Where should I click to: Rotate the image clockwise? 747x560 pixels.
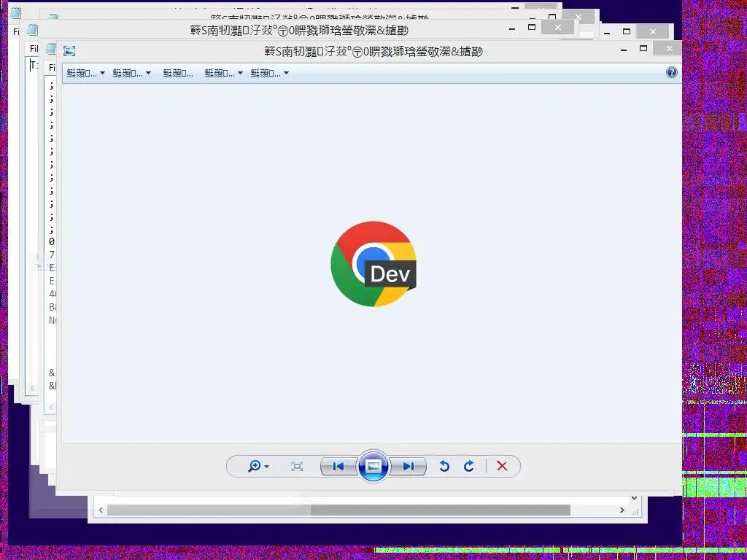tap(469, 466)
